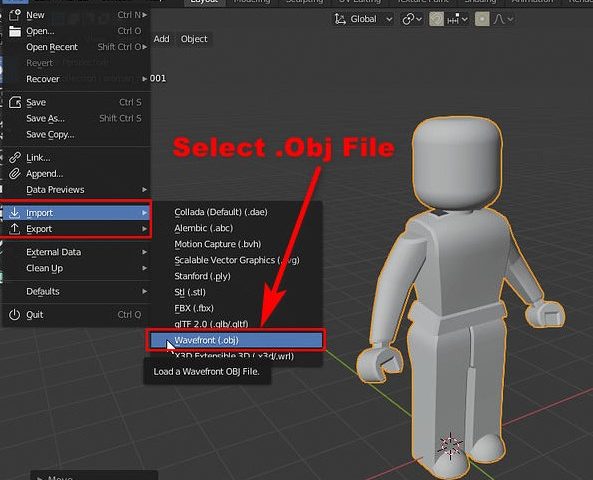Expand the Open Recent submenu
The image size is (593, 480).
coord(77,47)
